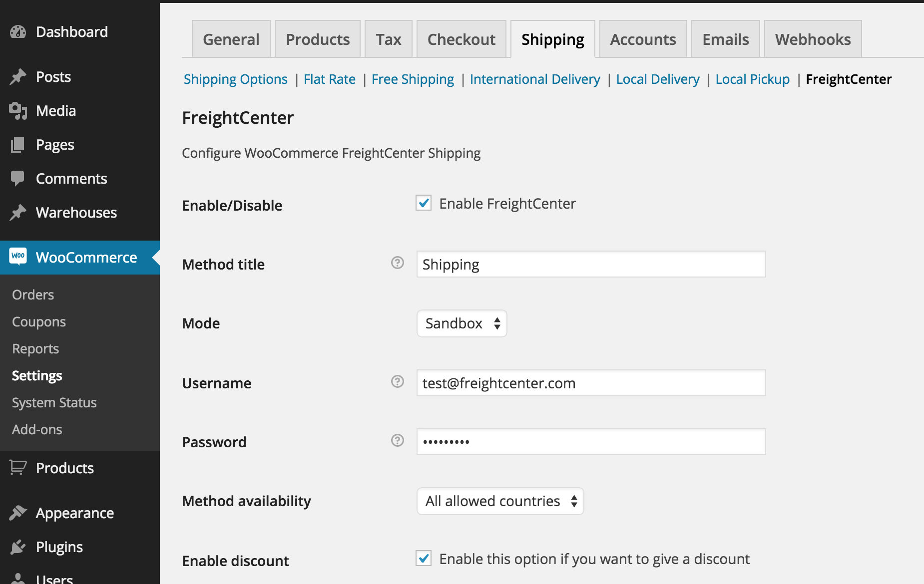Open the Local Pickup link
Viewport: 924px width, 584px height.
point(753,79)
